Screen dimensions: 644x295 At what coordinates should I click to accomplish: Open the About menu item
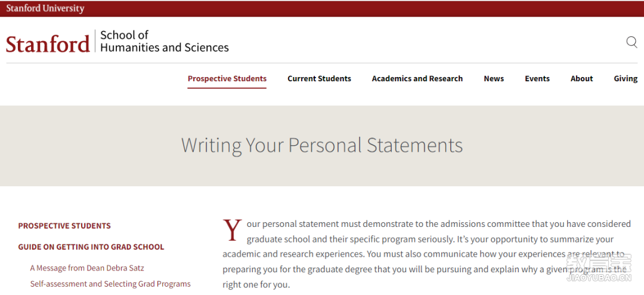tap(581, 79)
